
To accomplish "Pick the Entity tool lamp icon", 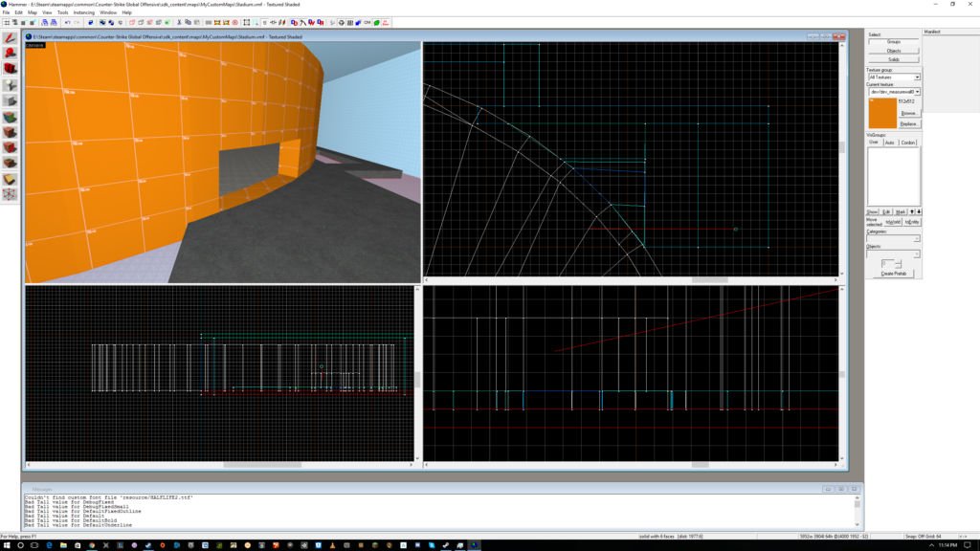I will [10, 85].
